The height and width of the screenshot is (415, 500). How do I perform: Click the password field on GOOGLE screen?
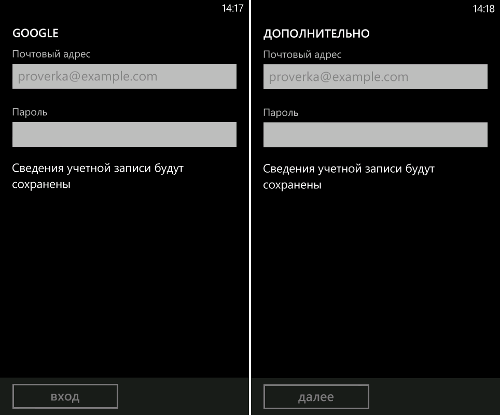124,134
